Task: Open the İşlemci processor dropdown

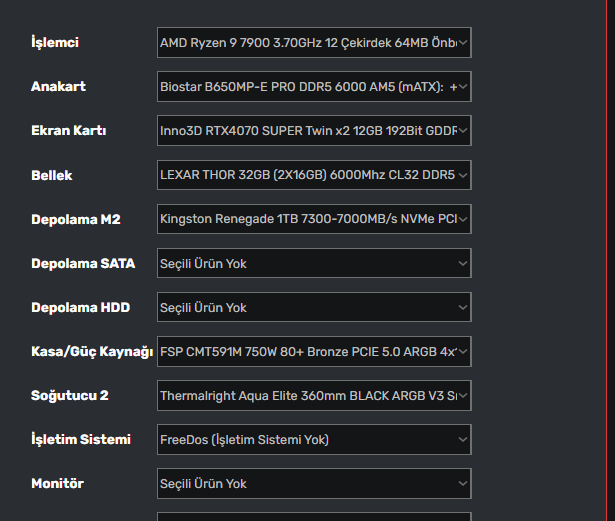Action: click(313, 43)
